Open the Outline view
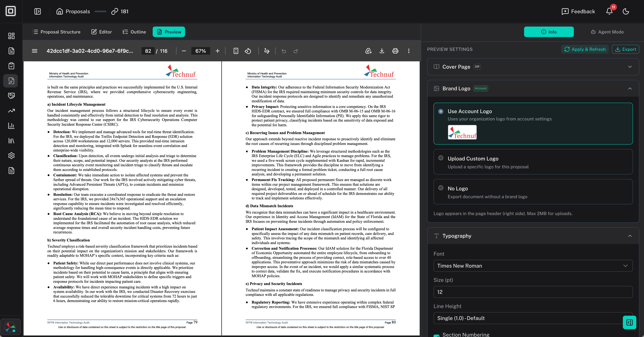Viewport: 644px width, 337px height. pos(134,32)
